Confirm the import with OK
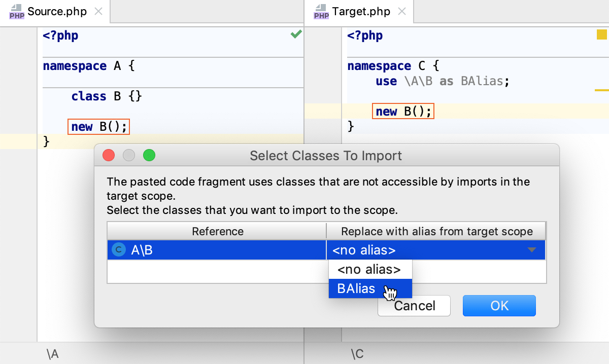 pyautogui.click(x=499, y=305)
